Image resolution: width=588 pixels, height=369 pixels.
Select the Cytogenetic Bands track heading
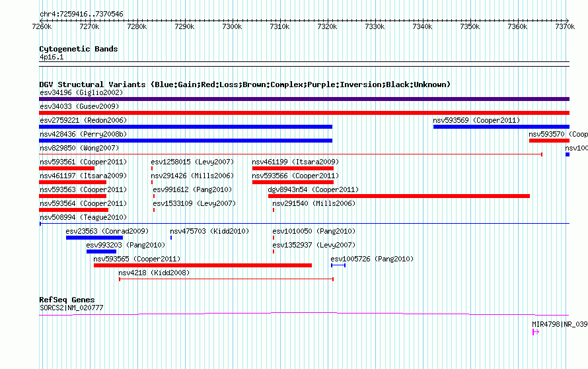[x=79, y=49]
